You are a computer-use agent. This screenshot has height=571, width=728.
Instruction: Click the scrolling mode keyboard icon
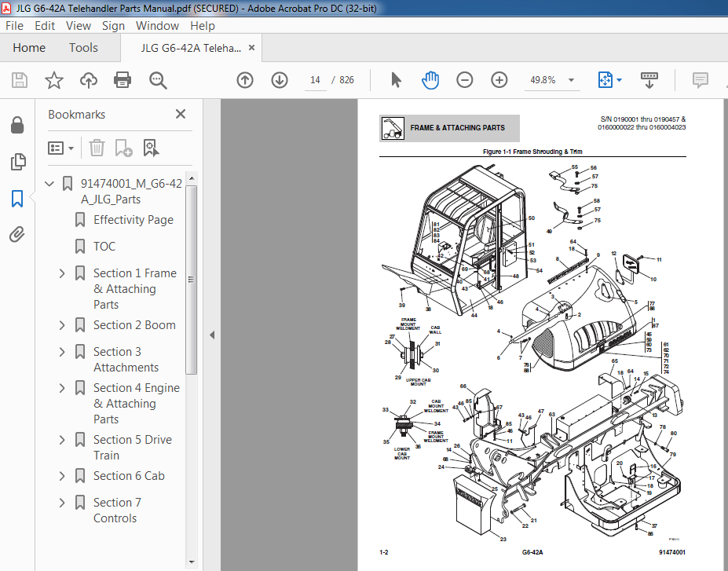[649, 80]
